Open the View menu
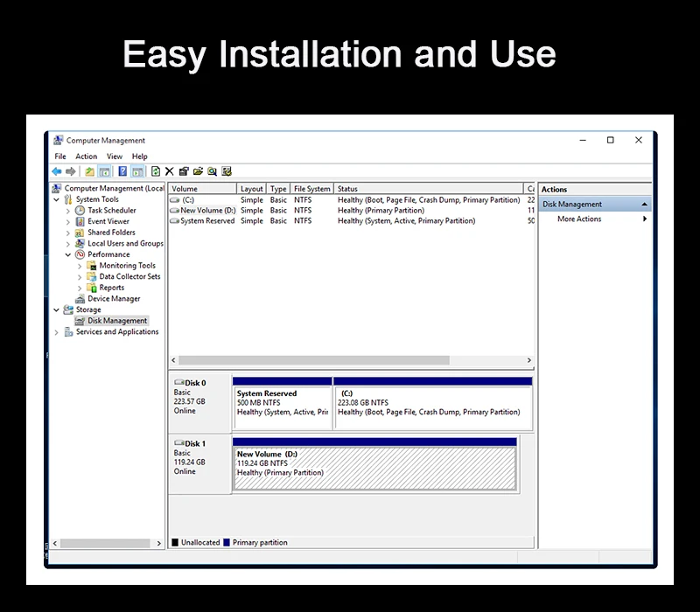The height and width of the screenshot is (612, 700). pyautogui.click(x=115, y=156)
